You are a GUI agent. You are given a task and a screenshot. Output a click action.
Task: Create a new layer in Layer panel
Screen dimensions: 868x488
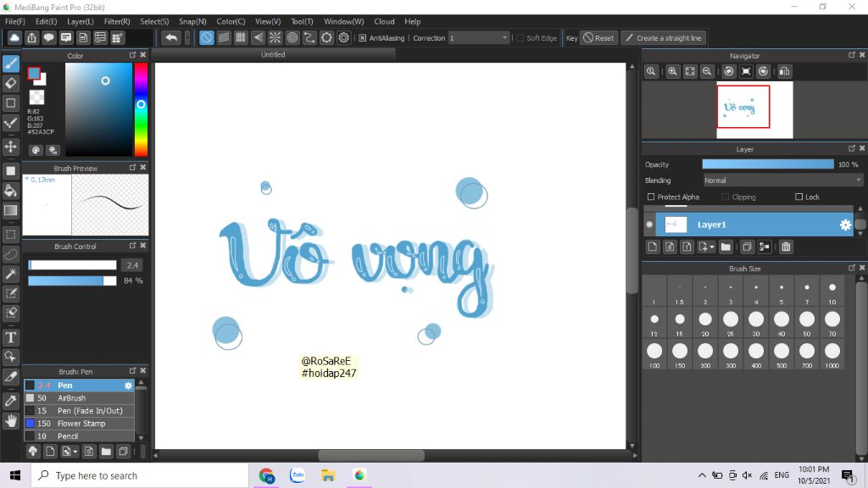(653, 247)
